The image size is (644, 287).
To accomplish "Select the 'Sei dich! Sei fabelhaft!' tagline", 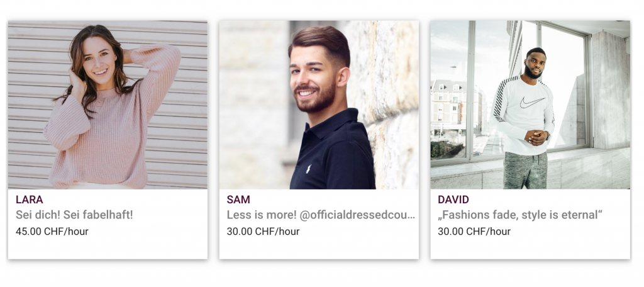I will [x=74, y=215].
